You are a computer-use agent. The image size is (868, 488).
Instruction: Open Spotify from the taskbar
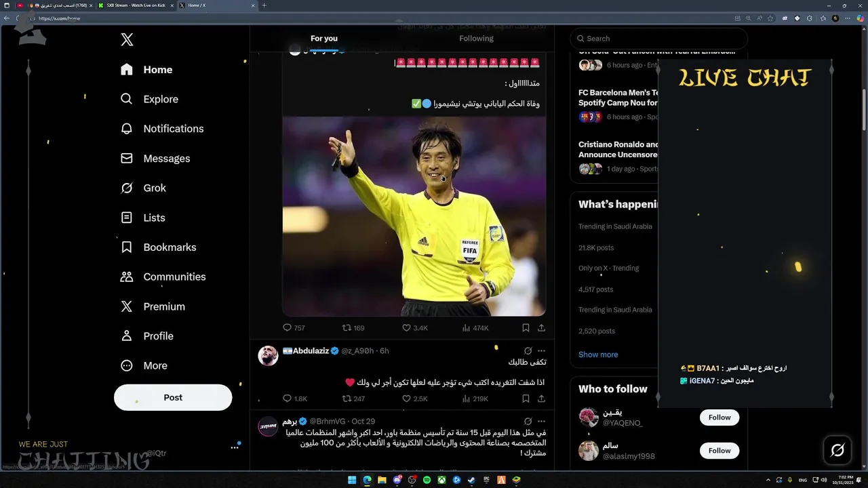pos(427,480)
